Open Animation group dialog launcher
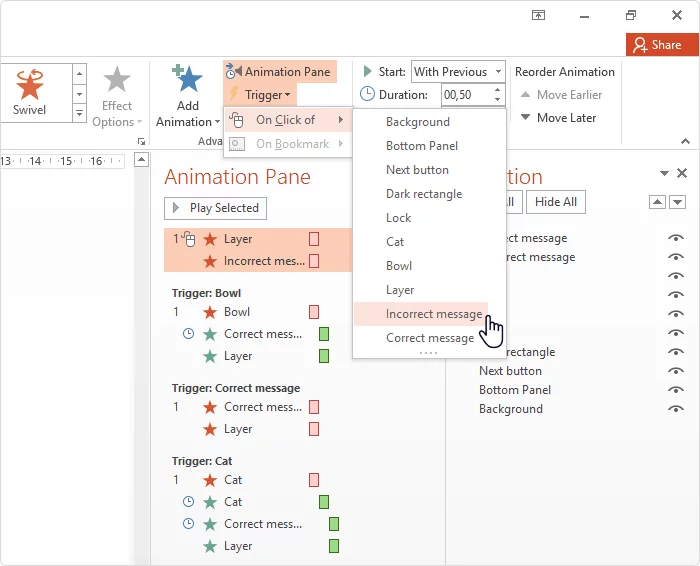 (x=142, y=142)
